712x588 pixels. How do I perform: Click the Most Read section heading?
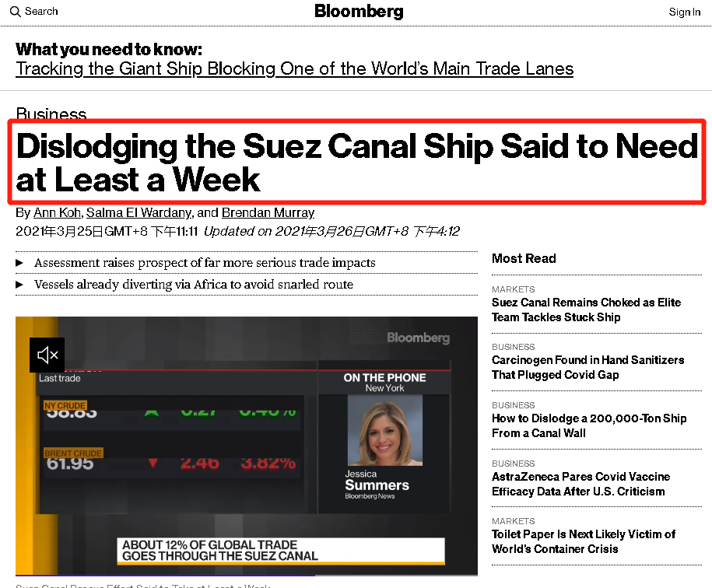524,258
